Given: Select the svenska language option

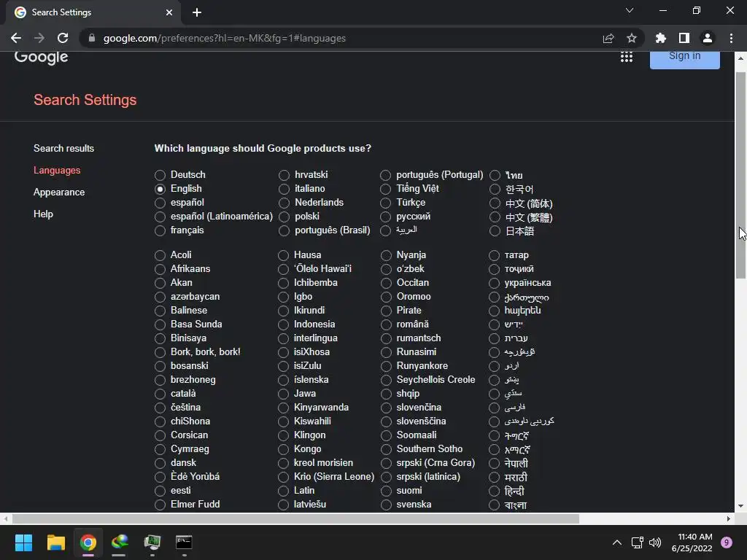Looking at the screenshot, I should [x=386, y=505].
